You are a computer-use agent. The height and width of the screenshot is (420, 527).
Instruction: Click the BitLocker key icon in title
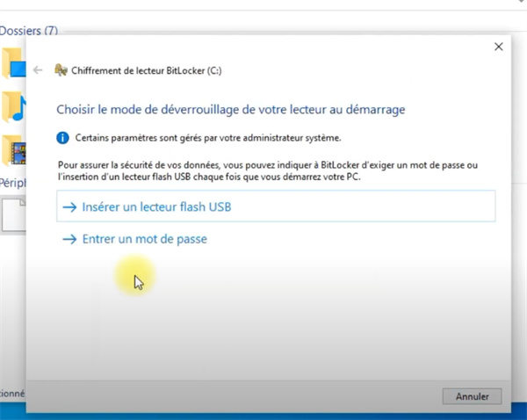[61, 70]
